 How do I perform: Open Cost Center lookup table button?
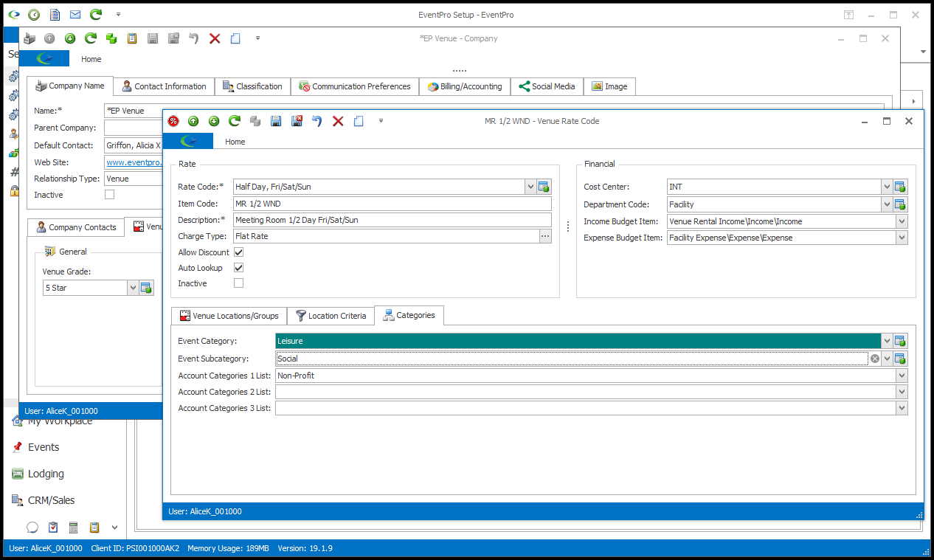click(901, 187)
